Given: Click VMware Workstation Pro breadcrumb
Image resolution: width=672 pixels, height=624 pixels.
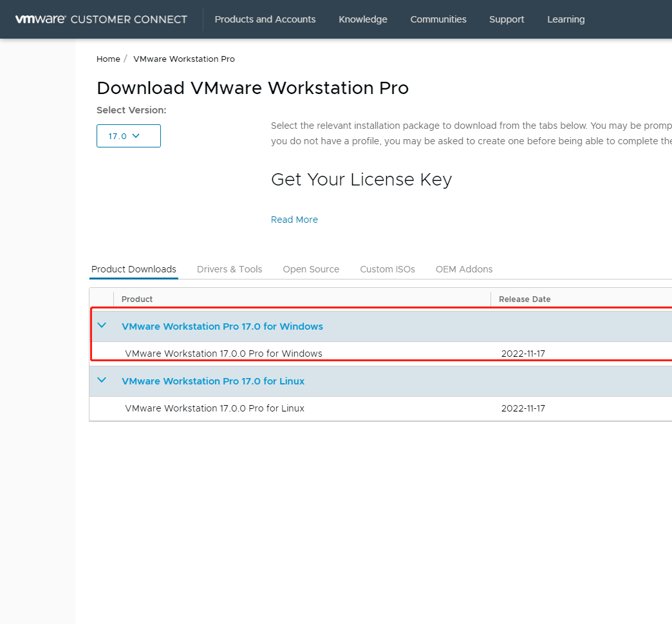Looking at the screenshot, I should 184,59.
